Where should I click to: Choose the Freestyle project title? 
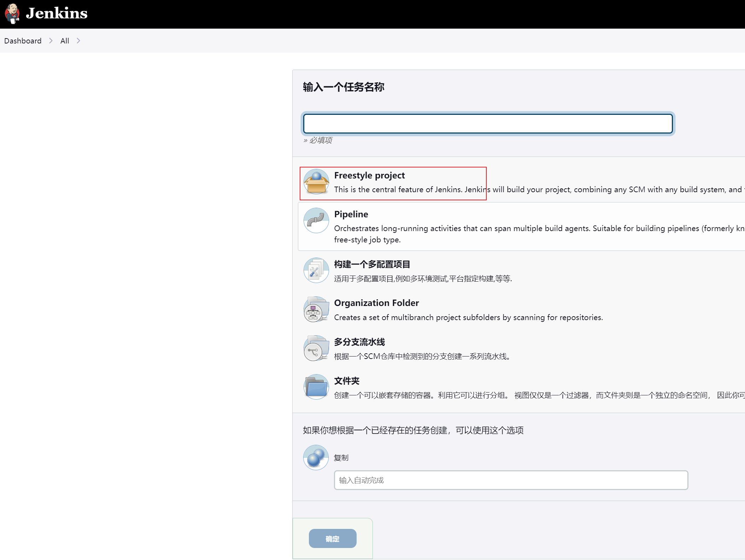369,175
